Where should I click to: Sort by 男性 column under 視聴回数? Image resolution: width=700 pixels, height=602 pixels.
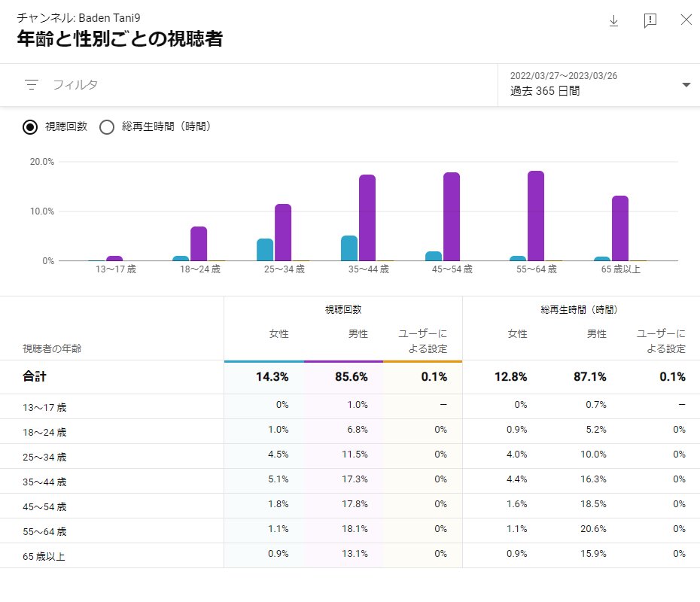(x=358, y=334)
